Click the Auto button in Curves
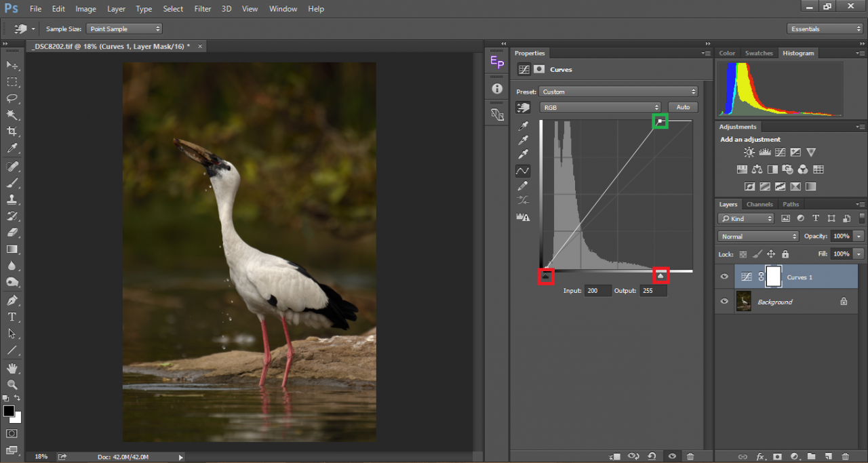This screenshot has height=463, width=868. (683, 107)
